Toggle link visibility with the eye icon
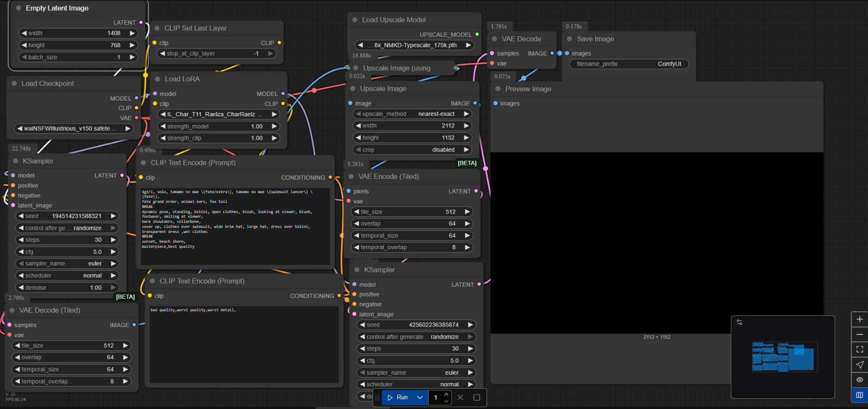The height and width of the screenshot is (409, 868). [859, 380]
